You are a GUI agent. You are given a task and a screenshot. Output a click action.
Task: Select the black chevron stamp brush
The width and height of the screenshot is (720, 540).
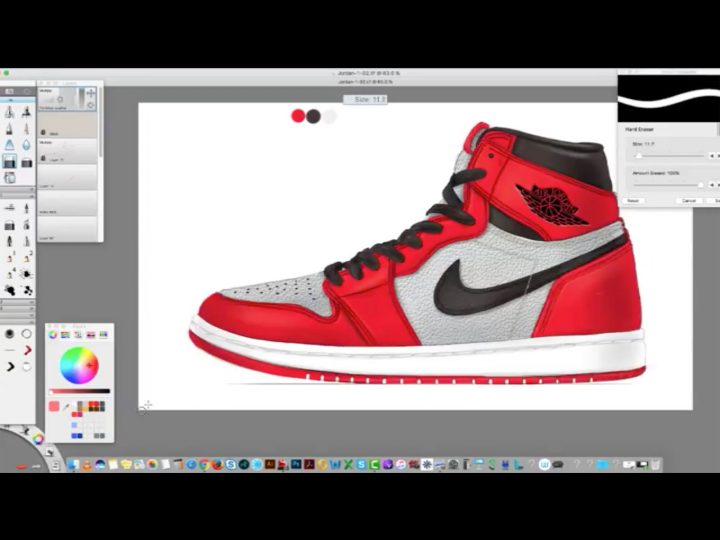[x=10, y=366]
